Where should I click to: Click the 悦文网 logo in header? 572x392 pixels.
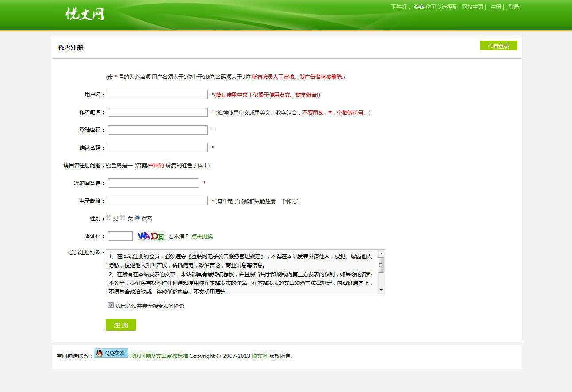[85, 14]
